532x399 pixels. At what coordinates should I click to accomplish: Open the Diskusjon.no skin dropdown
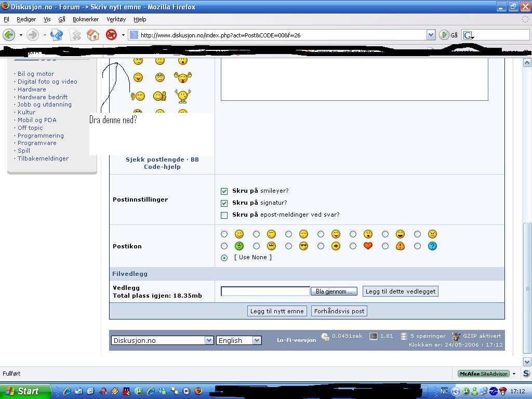click(162, 340)
